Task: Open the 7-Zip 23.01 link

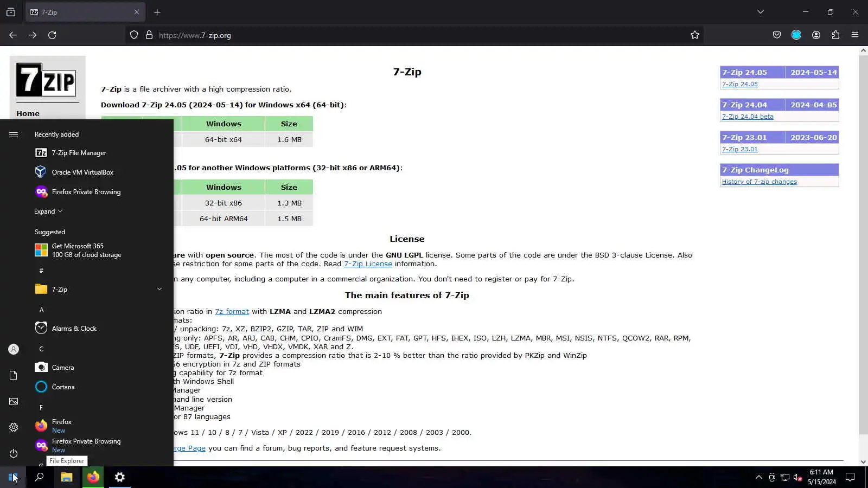Action: (740, 149)
